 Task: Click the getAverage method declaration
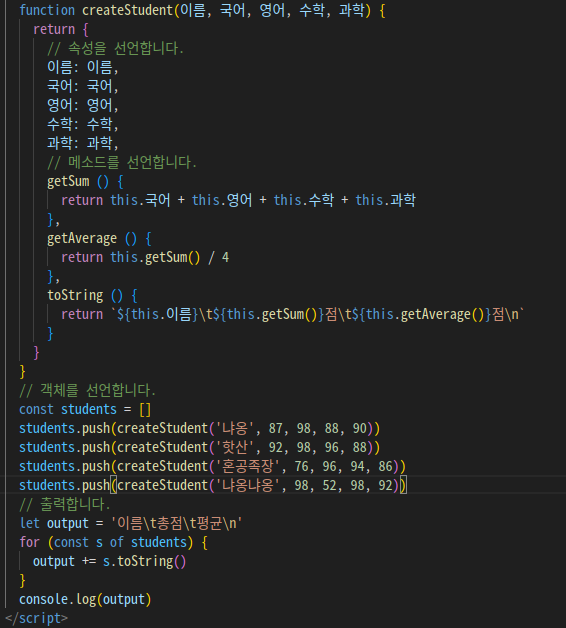[x=99, y=239]
